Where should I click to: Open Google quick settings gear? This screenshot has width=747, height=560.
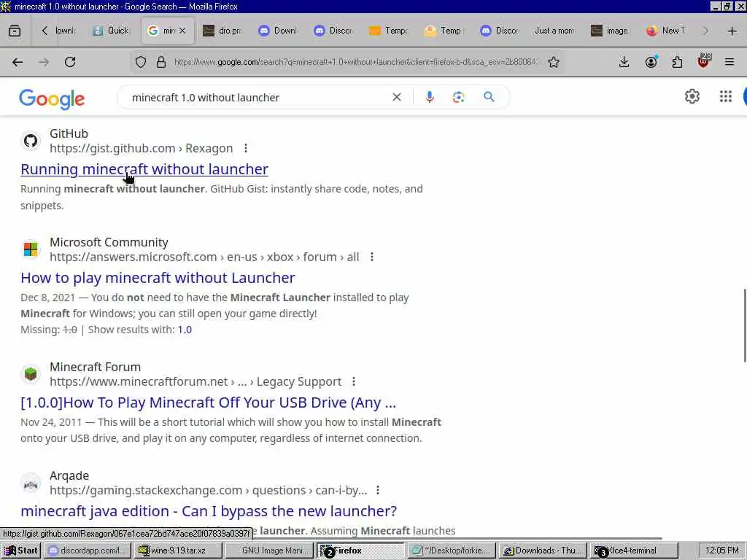click(x=692, y=97)
